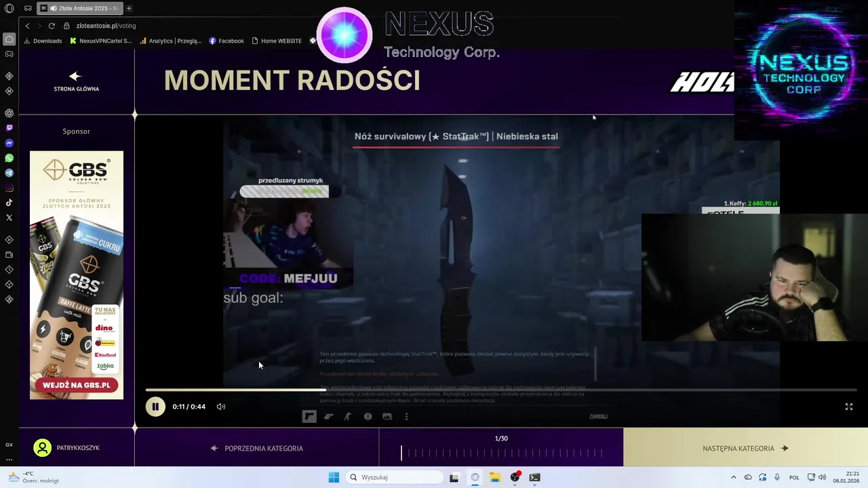Click the home sidebar icon in Opera

[9, 39]
